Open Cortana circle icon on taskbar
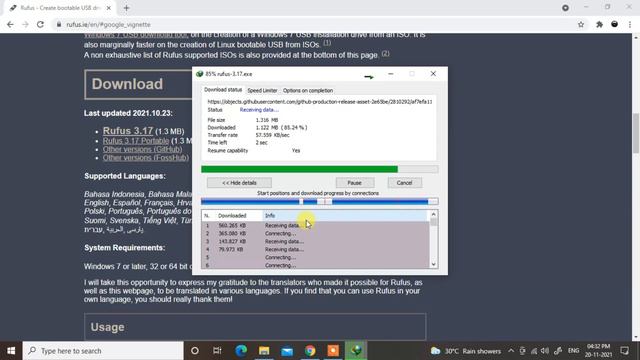The height and width of the screenshot is (360, 640). 195,351
